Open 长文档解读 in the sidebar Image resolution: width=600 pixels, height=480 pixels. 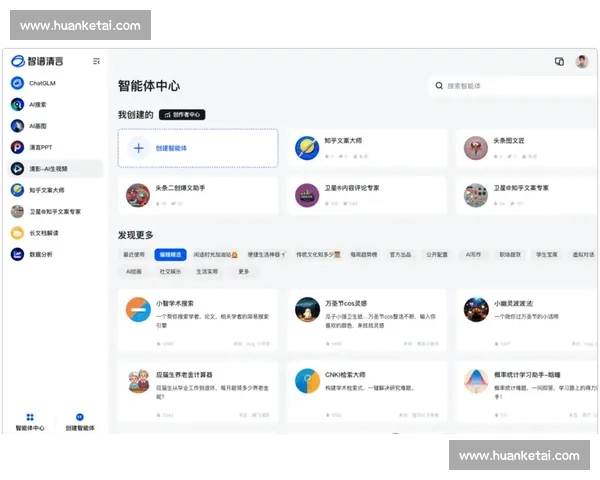coord(55,233)
